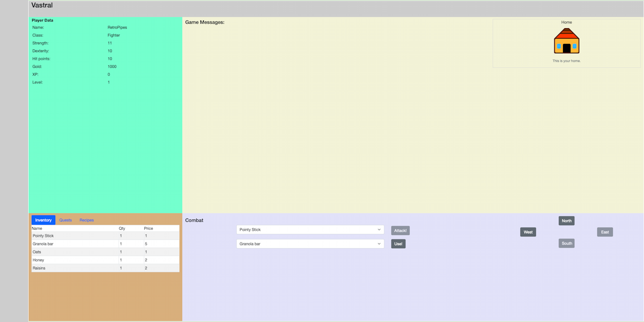Click the Vastral title heading
Viewport: 644px width, 322px height.
coord(42,6)
